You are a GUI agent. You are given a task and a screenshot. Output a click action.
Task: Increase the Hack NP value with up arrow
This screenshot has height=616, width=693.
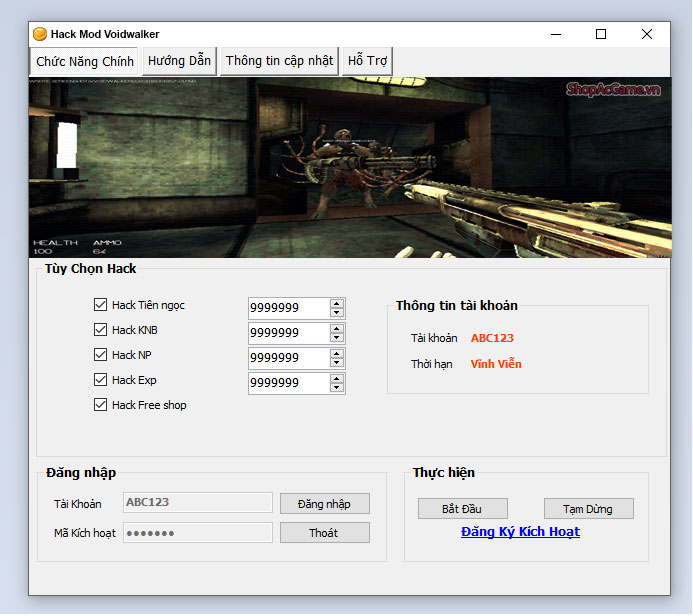click(337, 354)
